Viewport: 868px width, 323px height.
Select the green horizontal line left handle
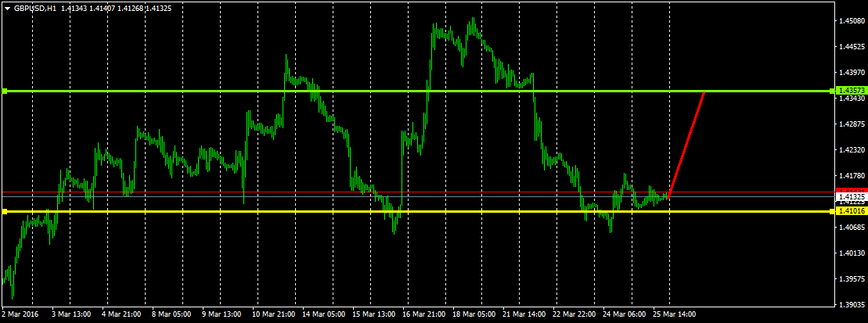pyautogui.click(x=5, y=91)
